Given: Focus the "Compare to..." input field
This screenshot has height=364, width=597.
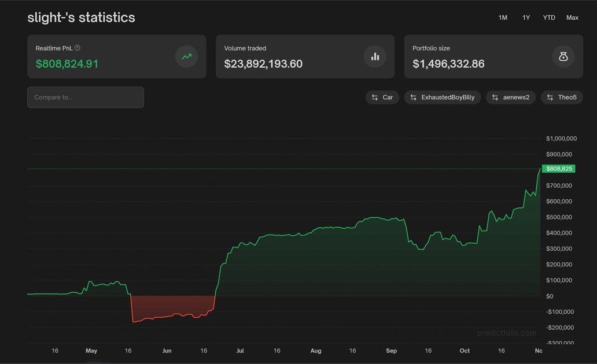Looking at the screenshot, I should click(86, 98).
